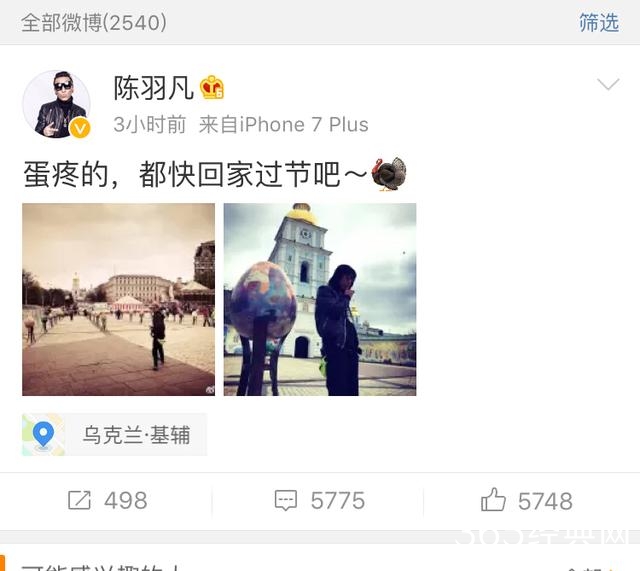640x571 pixels.
Task: Tap the repost share icon
Action: (x=79, y=500)
